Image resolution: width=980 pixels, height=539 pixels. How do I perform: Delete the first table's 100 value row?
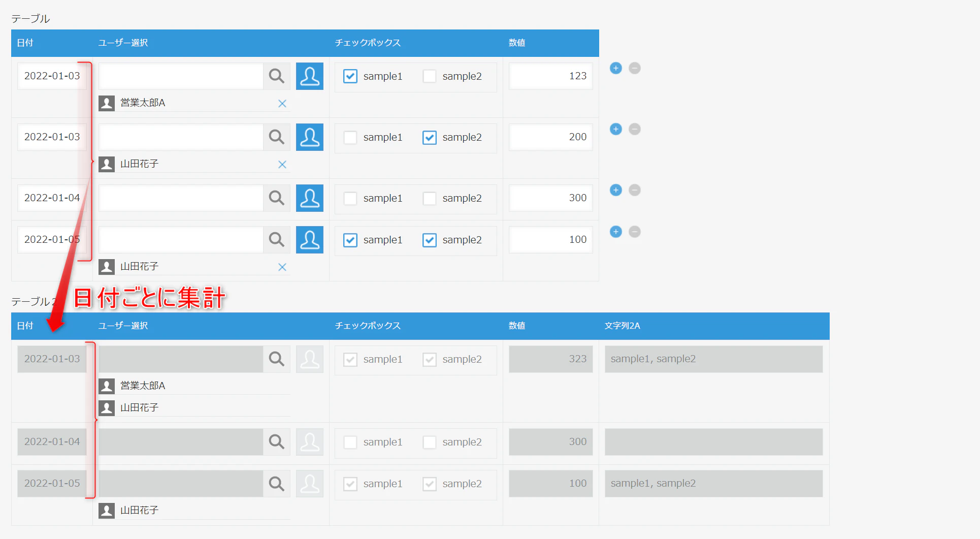pyautogui.click(x=635, y=232)
